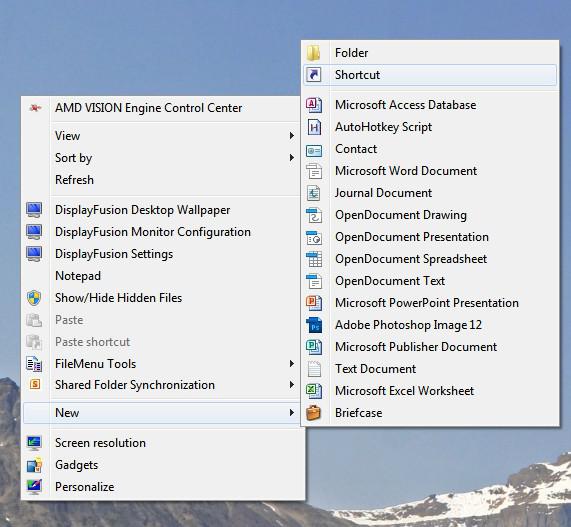Click the New menu label
The image size is (571, 527).
click(67, 413)
